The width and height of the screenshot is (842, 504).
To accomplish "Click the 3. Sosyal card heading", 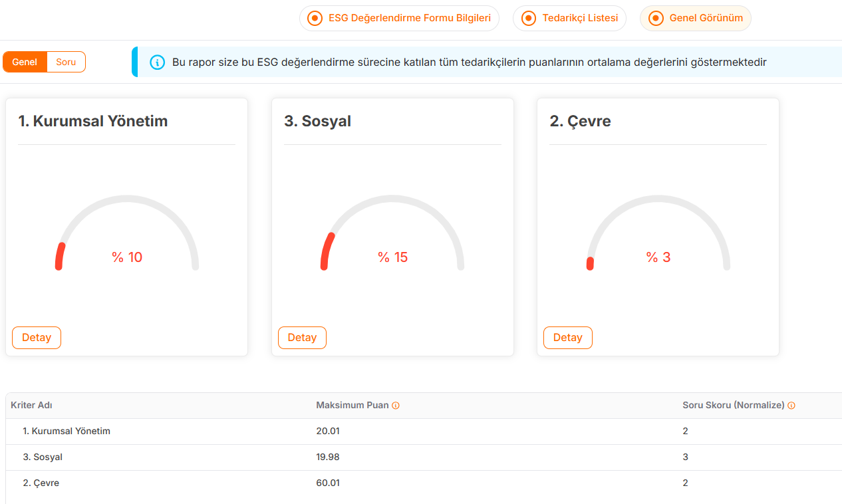I will [317, 121].
